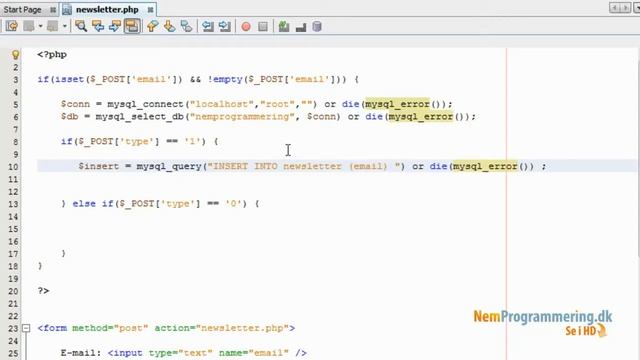This screenshot has height=360, width=640.
Task: Go forward in editor navigation history
Action: (x=52, y=27)
